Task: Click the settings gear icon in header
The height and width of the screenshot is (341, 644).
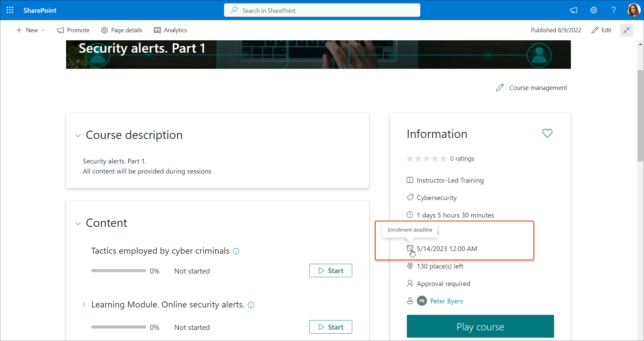Action: (594, 10)
